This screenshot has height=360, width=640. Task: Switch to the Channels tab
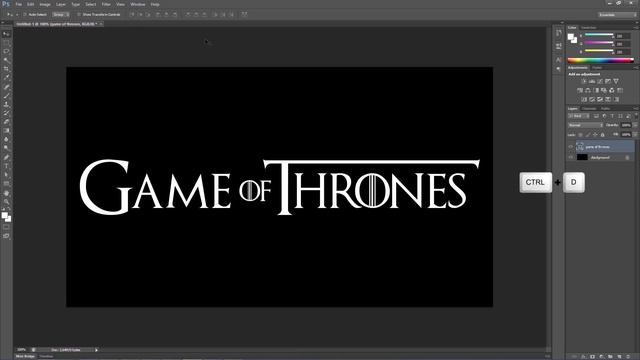click(589, 109)
